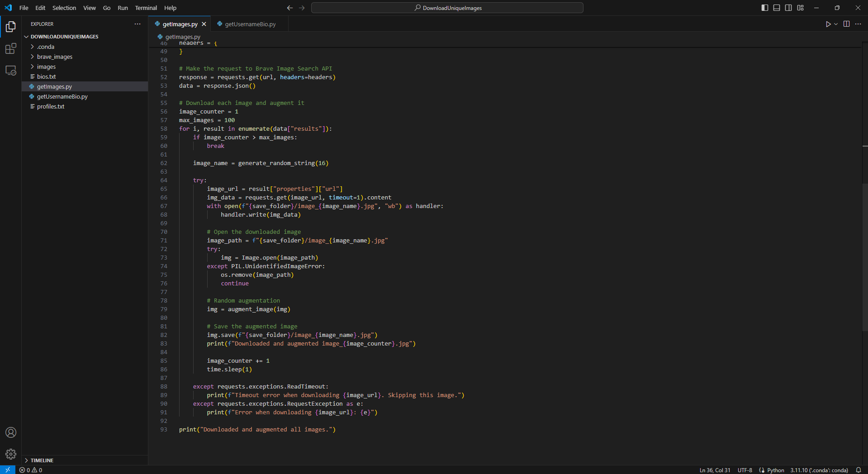The height and width of the screenshot is (474, 868).
Task: Open profiles.txt in the explorer
Action: click(x=85, y=106)
